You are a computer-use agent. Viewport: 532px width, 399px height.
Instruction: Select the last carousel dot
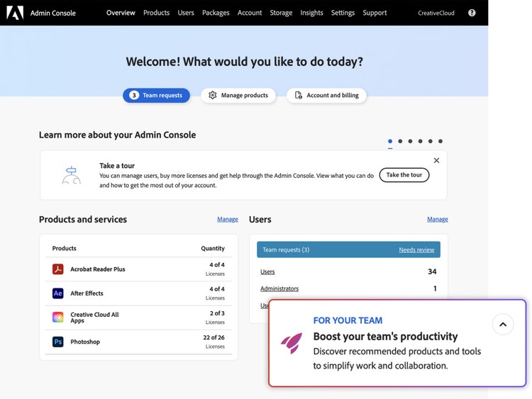pyautogui.click(x=440, y=141)
